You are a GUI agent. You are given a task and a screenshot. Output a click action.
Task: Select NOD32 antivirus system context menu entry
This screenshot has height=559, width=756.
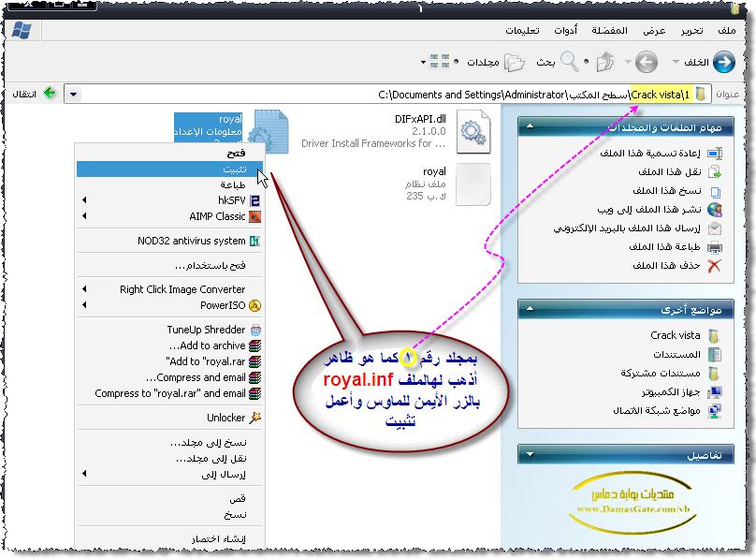(192, 241)
